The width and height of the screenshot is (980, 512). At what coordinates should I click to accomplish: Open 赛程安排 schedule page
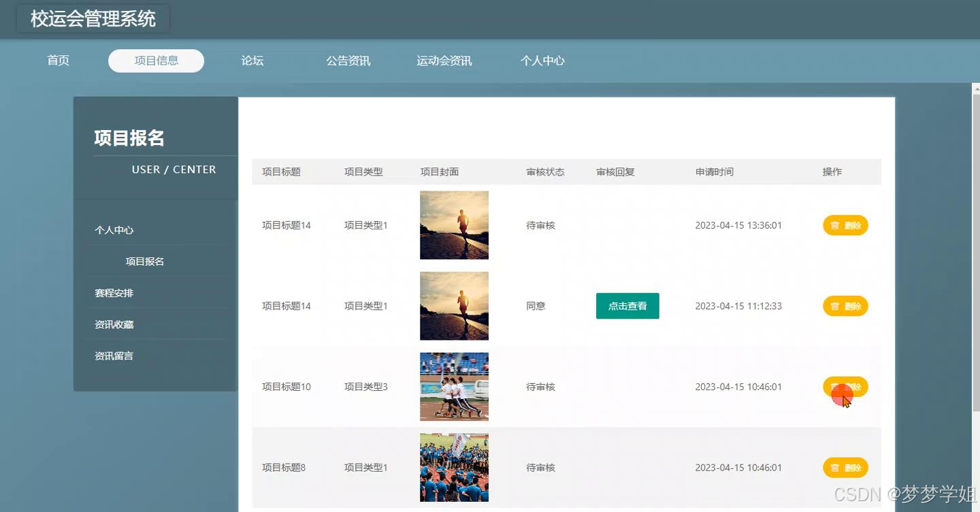(113, 293)
